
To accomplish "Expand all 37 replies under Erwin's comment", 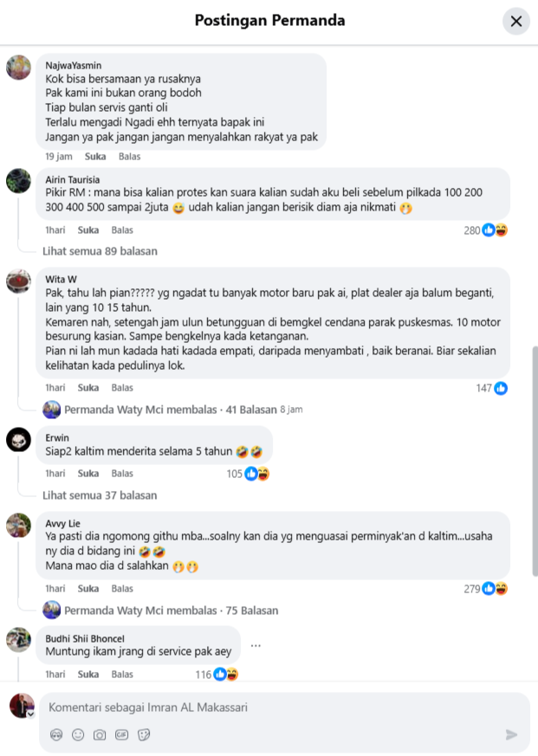I will [x=100, y=495].
